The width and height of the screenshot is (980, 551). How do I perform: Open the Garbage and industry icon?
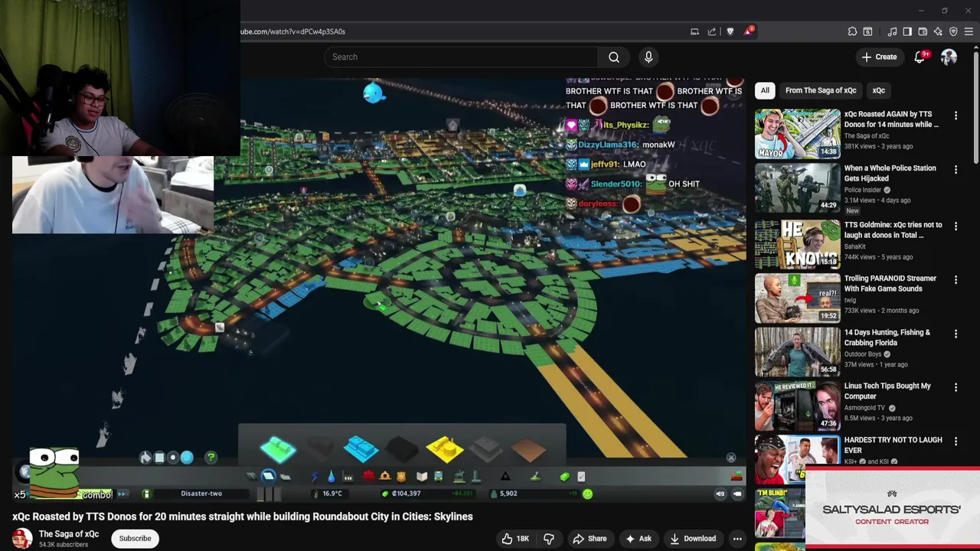[348, 476]
